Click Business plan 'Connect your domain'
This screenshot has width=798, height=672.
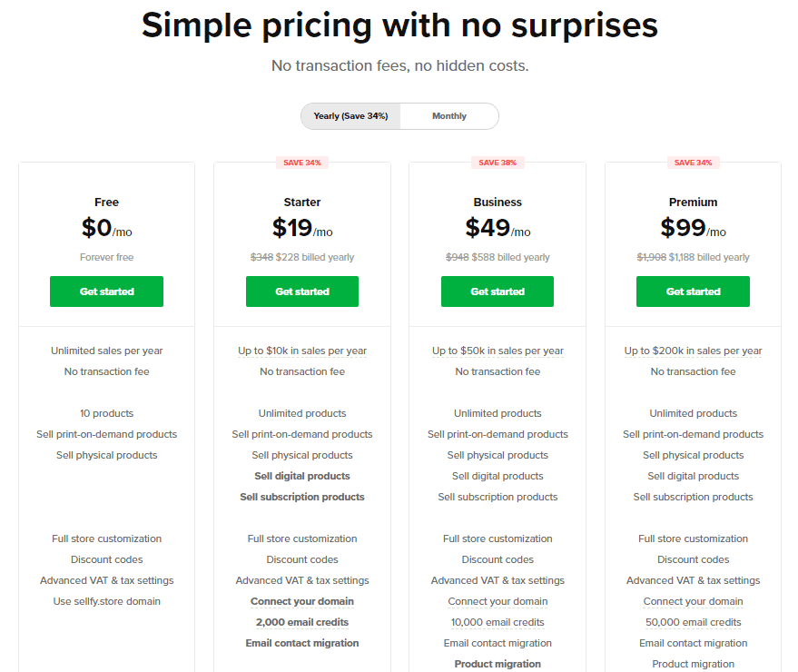pyautogui.click(x=498, y=601)
